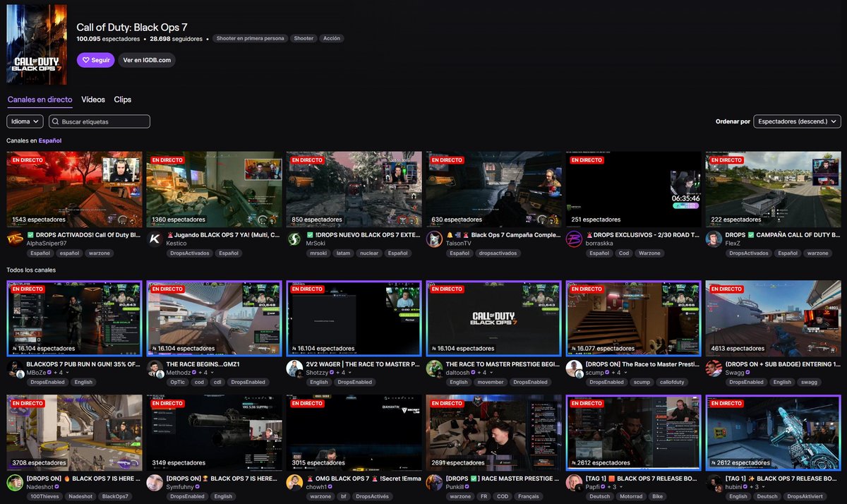Open Papfi's channel avatar
The height and width of the screenshot is (504, 847).
[x=574, y=482]
